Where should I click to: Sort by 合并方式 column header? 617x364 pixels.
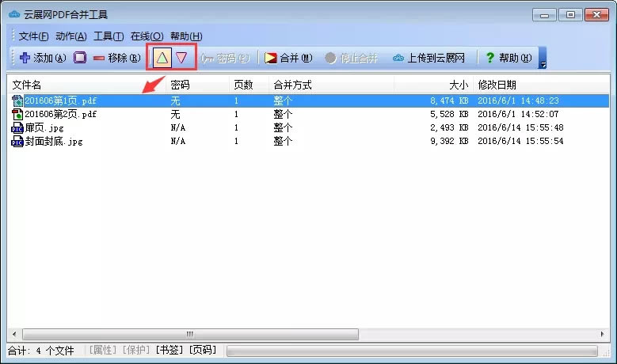point(331,85)
